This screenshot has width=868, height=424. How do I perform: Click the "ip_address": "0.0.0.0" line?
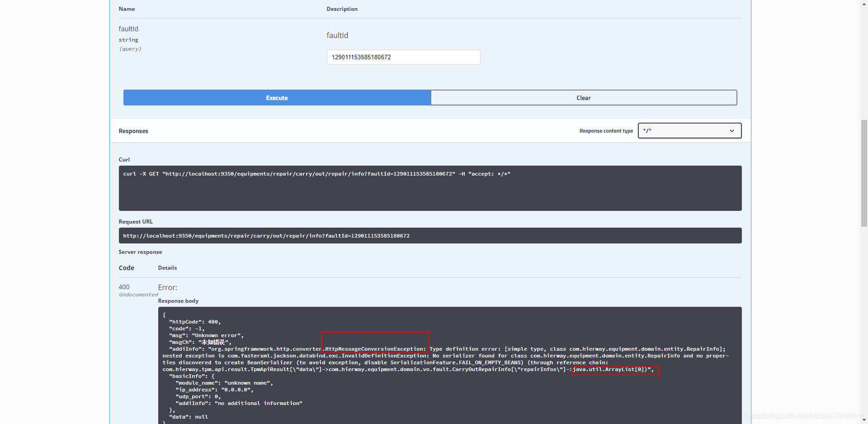[214, 390]
